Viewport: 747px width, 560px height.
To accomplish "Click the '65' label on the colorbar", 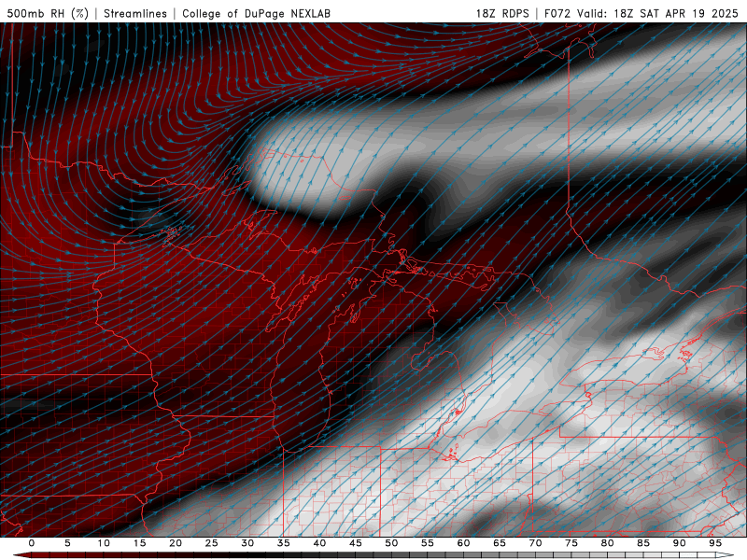I will click(x=500, y=543).
